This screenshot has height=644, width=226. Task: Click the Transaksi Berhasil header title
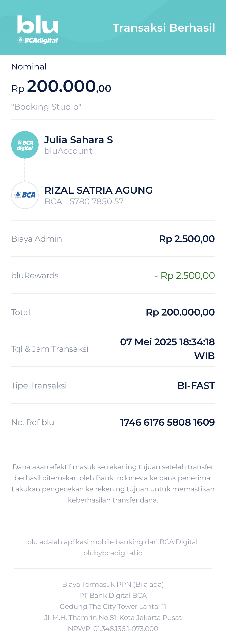pos(164,28)
